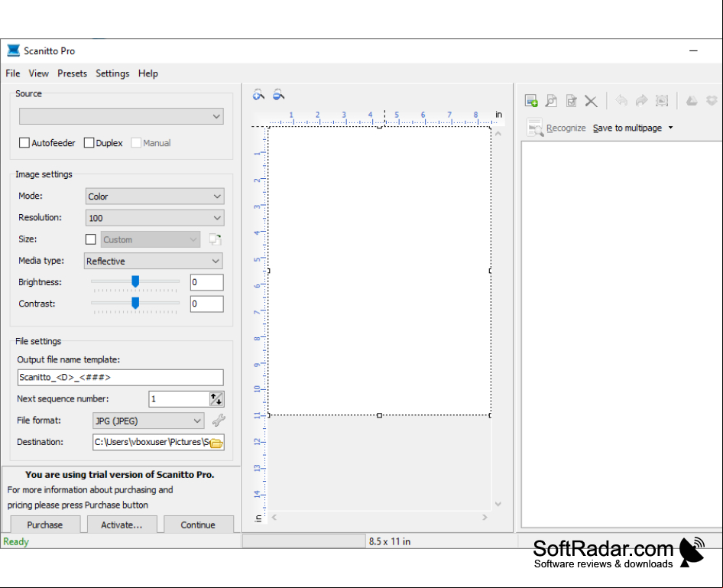Screen dimensions: 723x588
Task: Click the Recognize text label
Action: pyautogui.click(x=566, y=128)
